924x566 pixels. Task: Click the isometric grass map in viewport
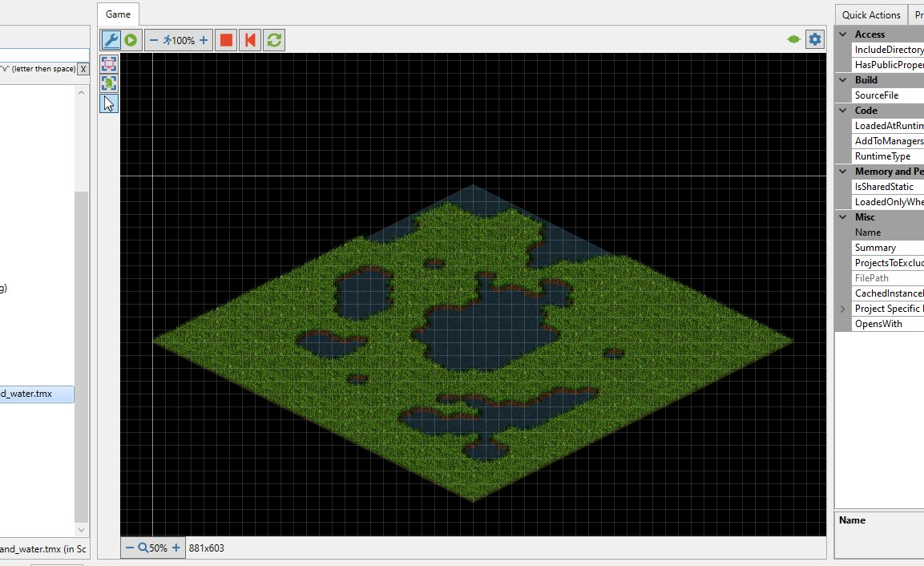pyautogui.click(x=473, y=343)
